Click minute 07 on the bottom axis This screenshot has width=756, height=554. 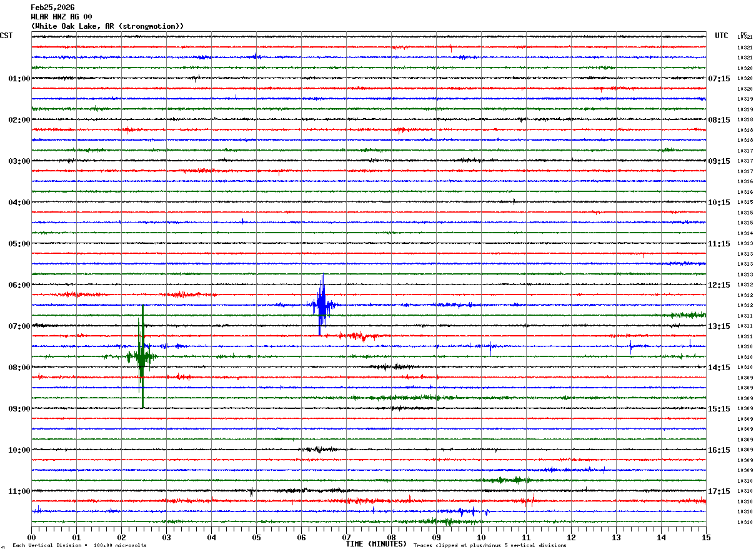click(346, 537)
